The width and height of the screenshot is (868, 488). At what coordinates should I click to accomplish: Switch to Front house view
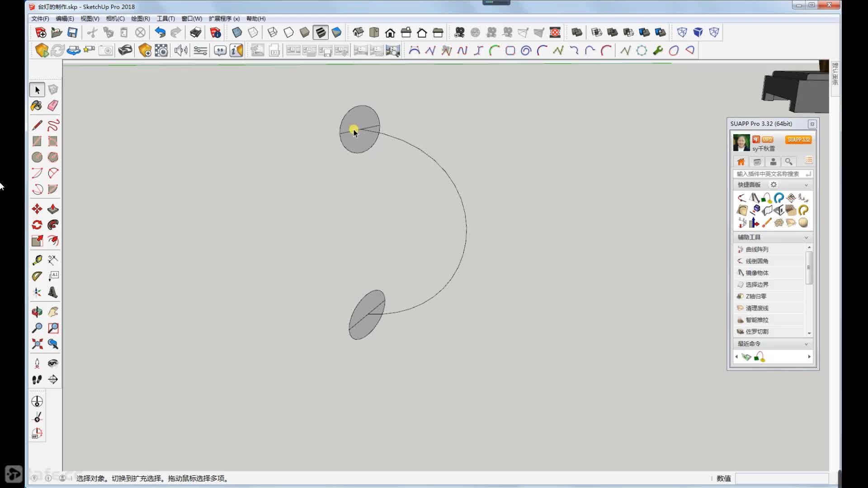pyautogui.click(x=390, y=33)
